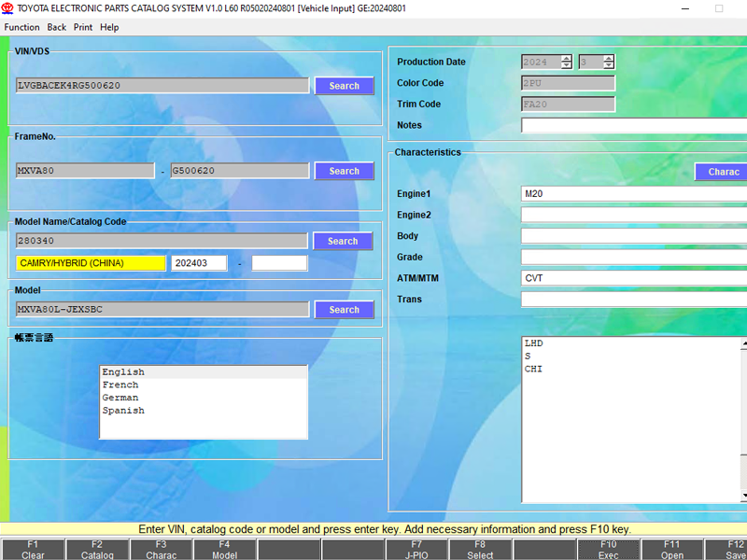747x560 pixels.
Task: Click the empty production end date field
Action: tap(279, 263)
